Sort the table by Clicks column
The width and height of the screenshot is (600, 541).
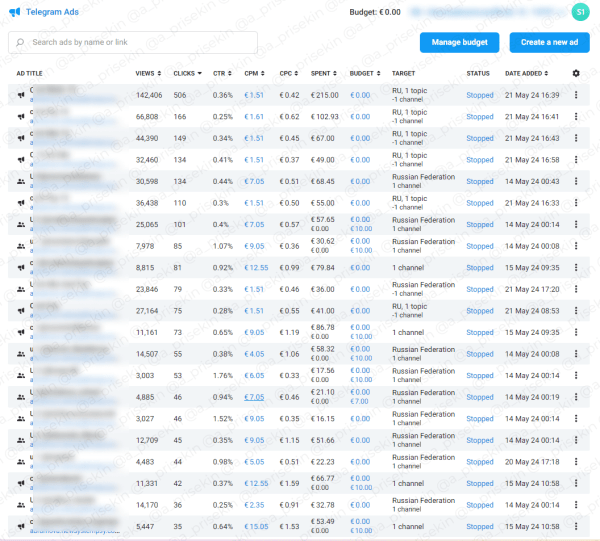pos(186,73)
